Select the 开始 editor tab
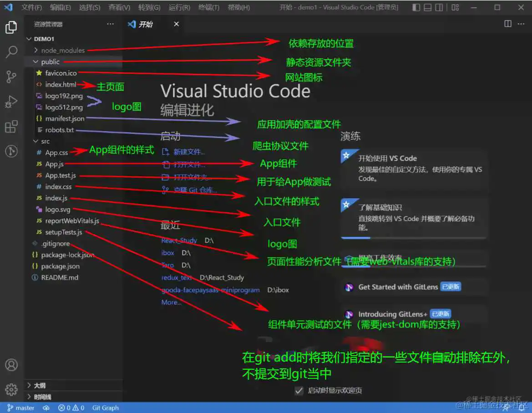The height and width of the screenshot is (413, 532). [x=145, y=24]
